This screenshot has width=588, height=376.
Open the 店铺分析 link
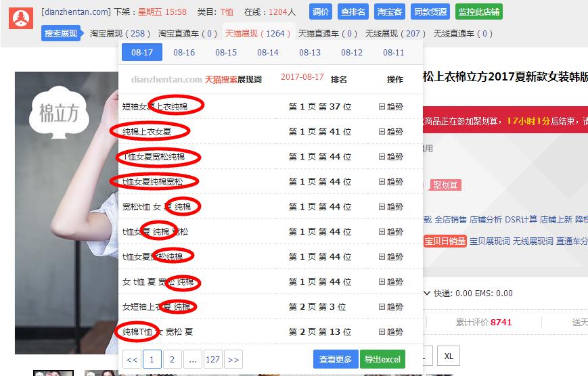pos(486,220)
